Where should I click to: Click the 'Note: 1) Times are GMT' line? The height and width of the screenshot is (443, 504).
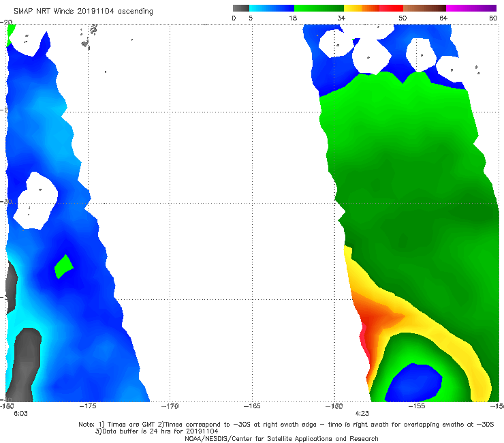click(x=286, y=425)
